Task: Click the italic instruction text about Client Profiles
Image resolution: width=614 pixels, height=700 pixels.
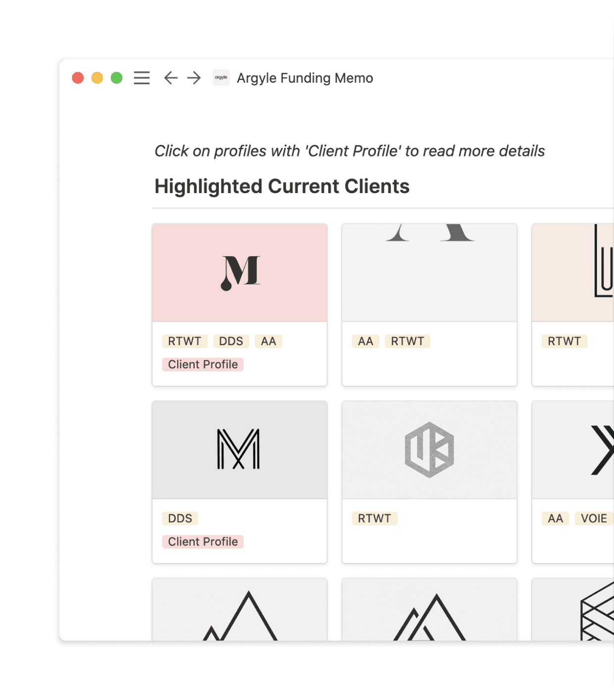Action: [349, 151]
